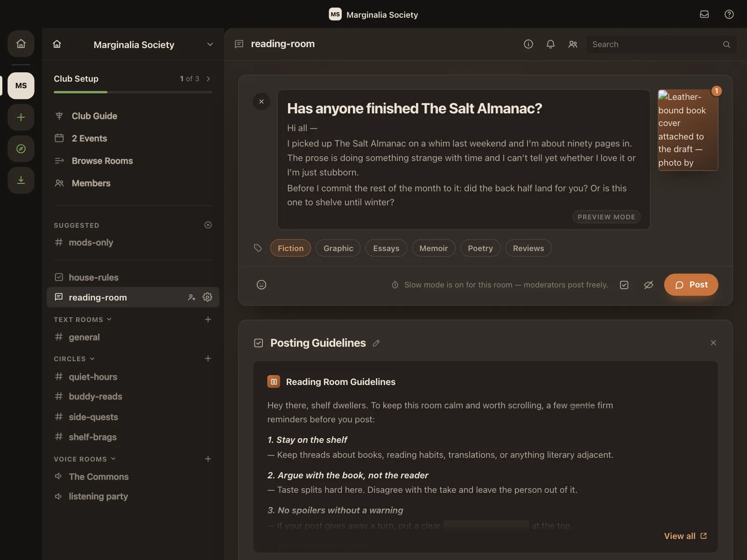Add a new server with plus icon
Image resolution: width=747 pixels, height=560 pixels.
pos(21,117)
